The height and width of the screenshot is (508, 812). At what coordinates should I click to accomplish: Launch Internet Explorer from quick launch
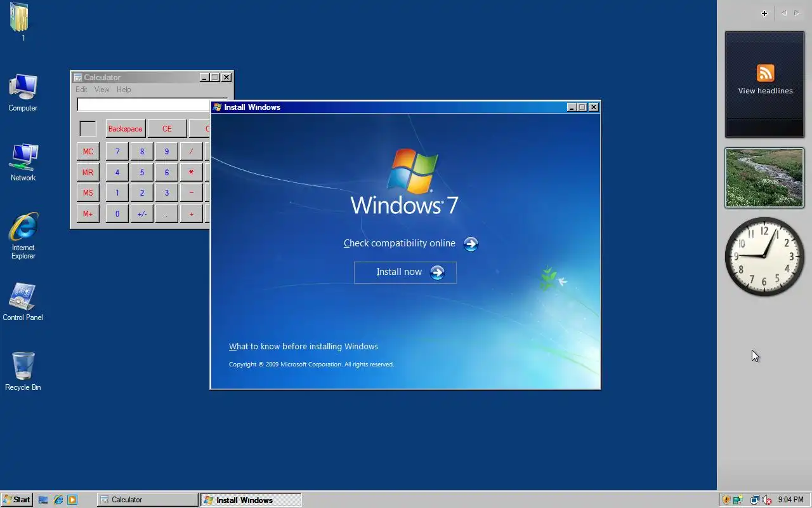tap(58, 500)
